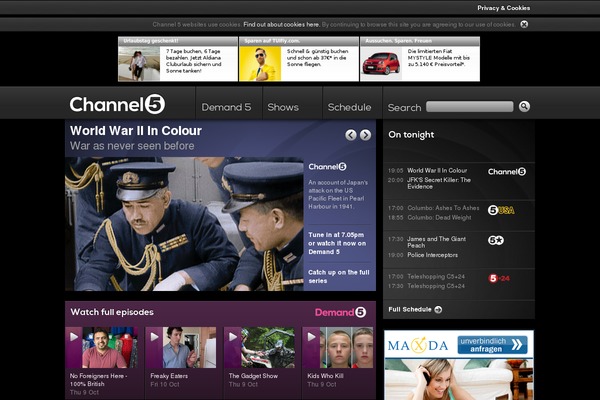
Task: Click 'Find out about cookies here' link
Action: click(281, 24)
